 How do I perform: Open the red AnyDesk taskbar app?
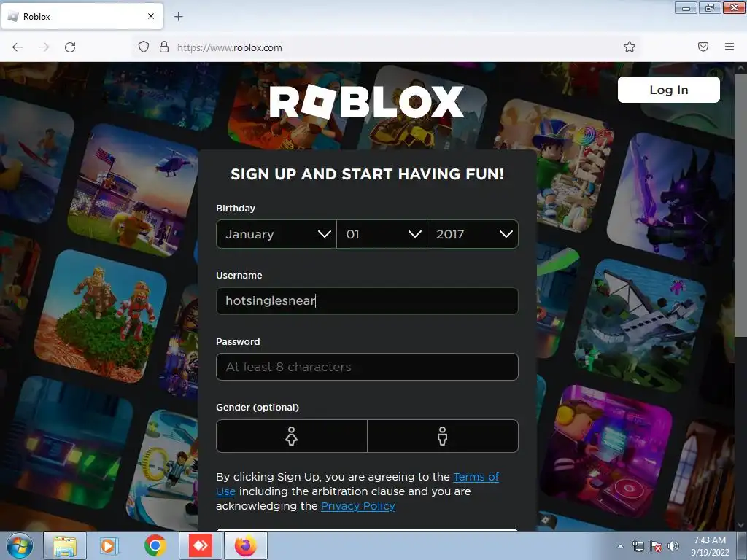coord(201,545)
